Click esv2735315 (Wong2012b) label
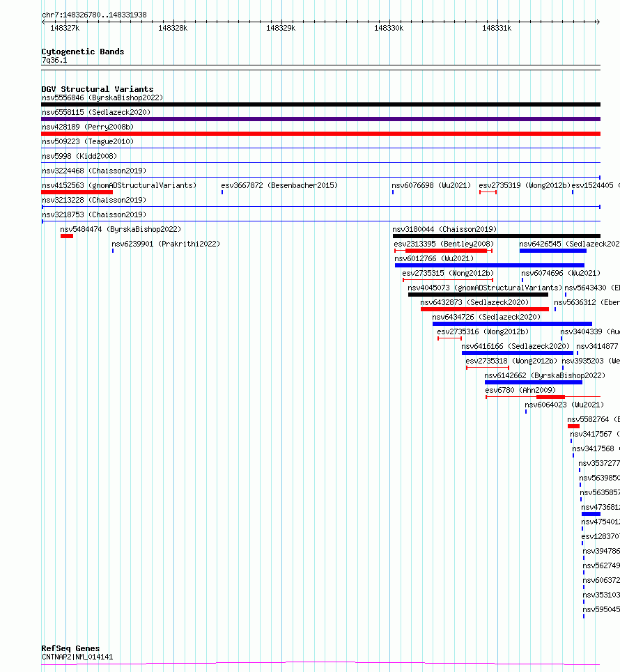The image size is (620, 672). coord(448,272)
